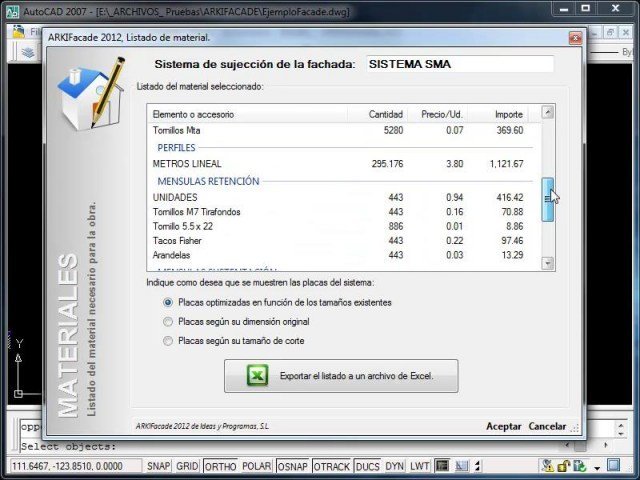Select the 'Tornillos Mta' row
The height and width of the screenshot is (480, 640).
click(338, 131)
